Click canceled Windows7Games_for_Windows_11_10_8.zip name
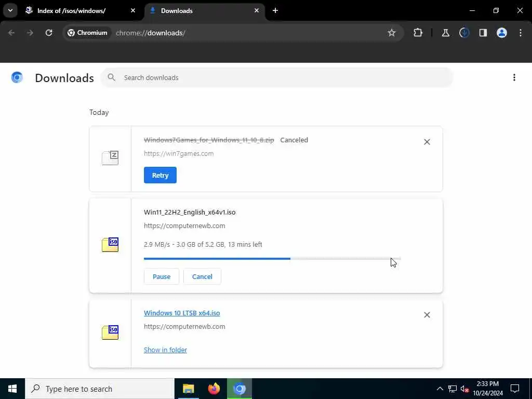The height and width of the screenshot is (399, 532). [x=209, y=140]
